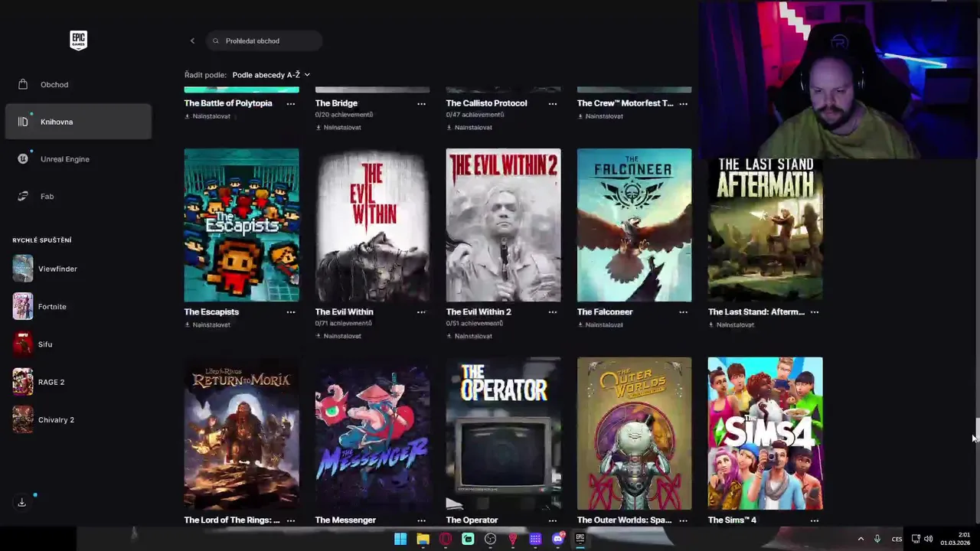Go back using the back arrow
The height and width of the screenshot is (551, 980).
click(x=192, y=41)
